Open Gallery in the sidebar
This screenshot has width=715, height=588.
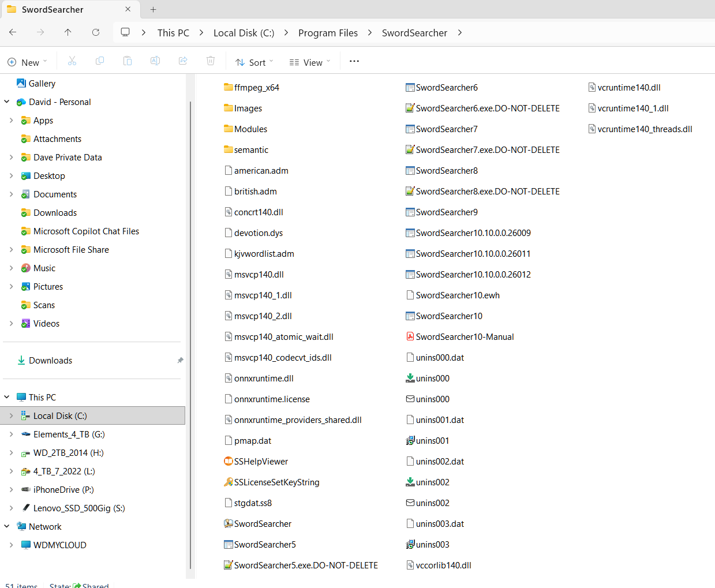point(42,83)
